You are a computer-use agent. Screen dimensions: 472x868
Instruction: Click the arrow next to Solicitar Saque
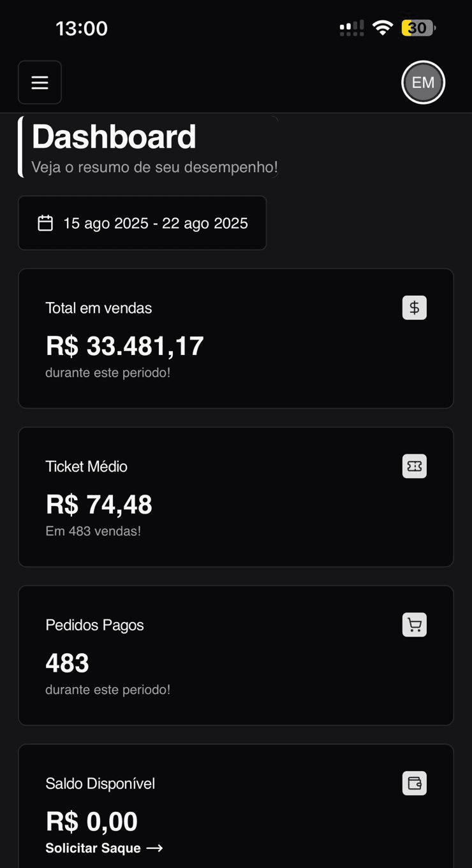(x=154, y=848)
